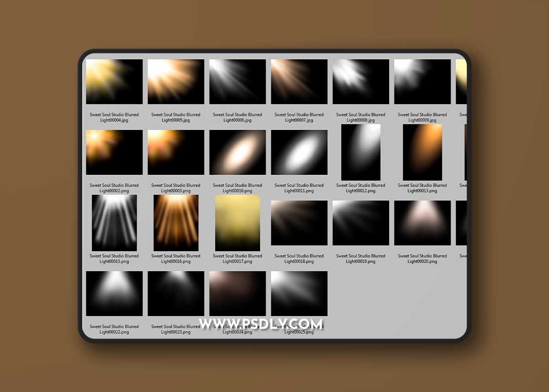Image resolution: width=549 pixels, height=392 pixels.
Task: Select the white curtain rays Light00015.png
Action: pyautogui.click(x=114, y=223)
